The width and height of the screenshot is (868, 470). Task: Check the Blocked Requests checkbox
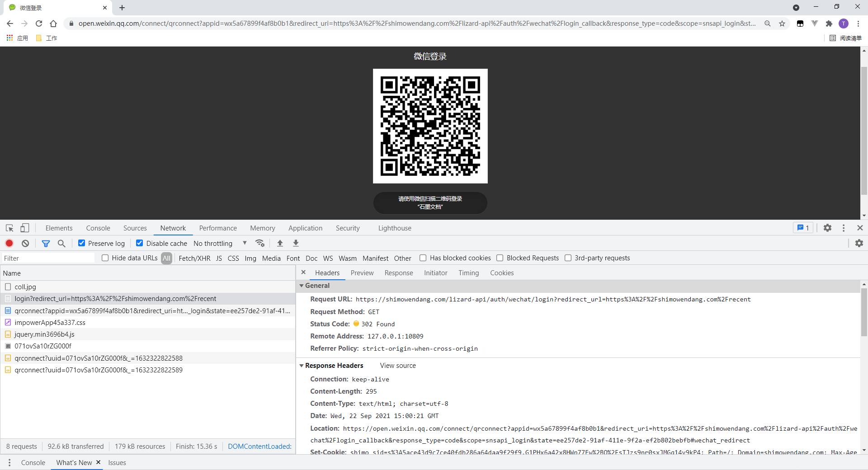point(500,258)
